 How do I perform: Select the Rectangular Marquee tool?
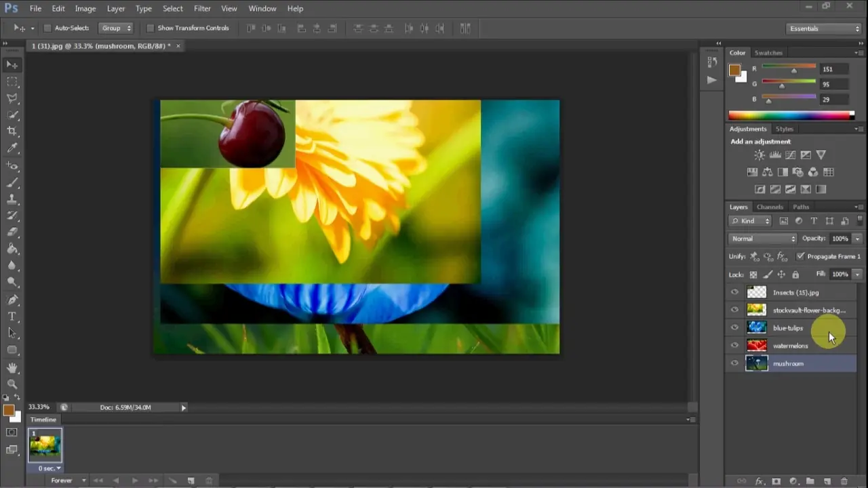tap(12, 81)
